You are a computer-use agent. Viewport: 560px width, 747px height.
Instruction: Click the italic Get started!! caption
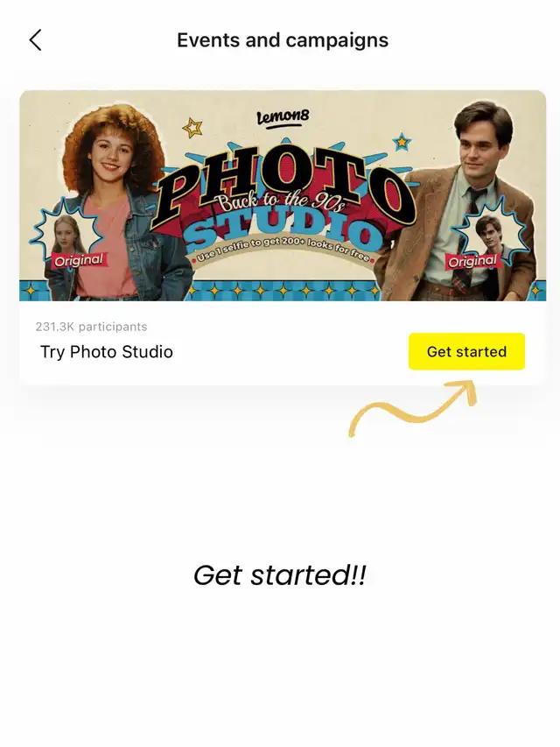(x=280, y=574)
